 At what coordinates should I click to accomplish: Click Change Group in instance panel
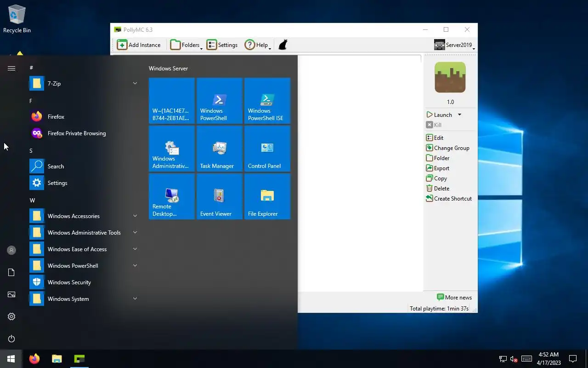448,148
